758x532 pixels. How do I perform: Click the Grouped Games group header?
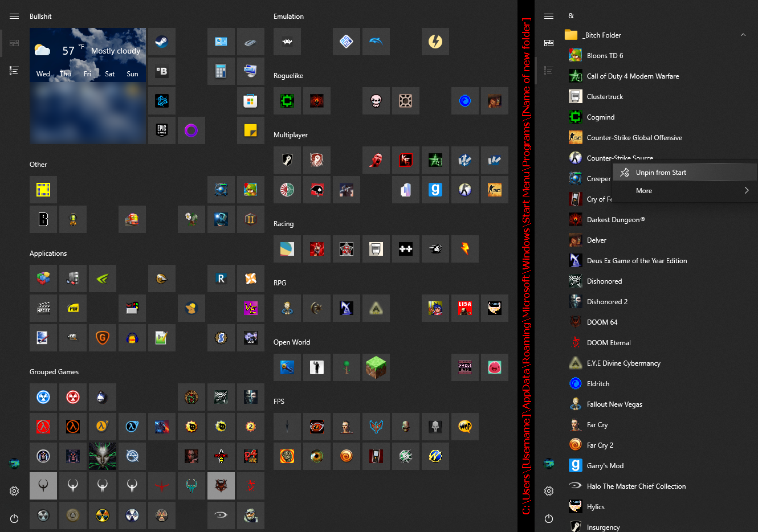click(54, 372)
